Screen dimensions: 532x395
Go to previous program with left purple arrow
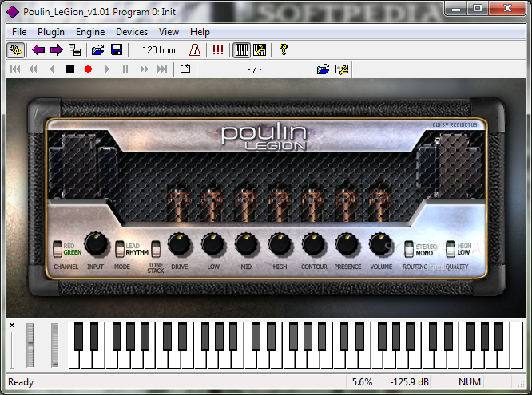38,50
